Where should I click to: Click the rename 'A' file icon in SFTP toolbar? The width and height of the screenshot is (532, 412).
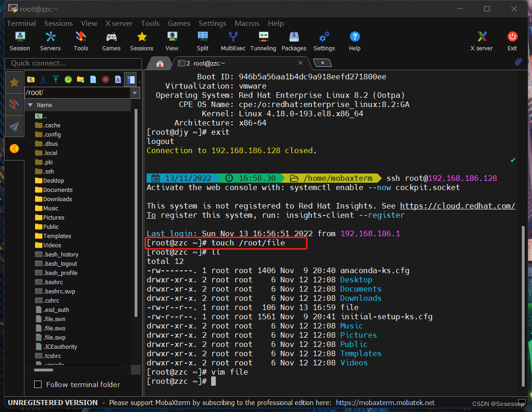point(118,79)
